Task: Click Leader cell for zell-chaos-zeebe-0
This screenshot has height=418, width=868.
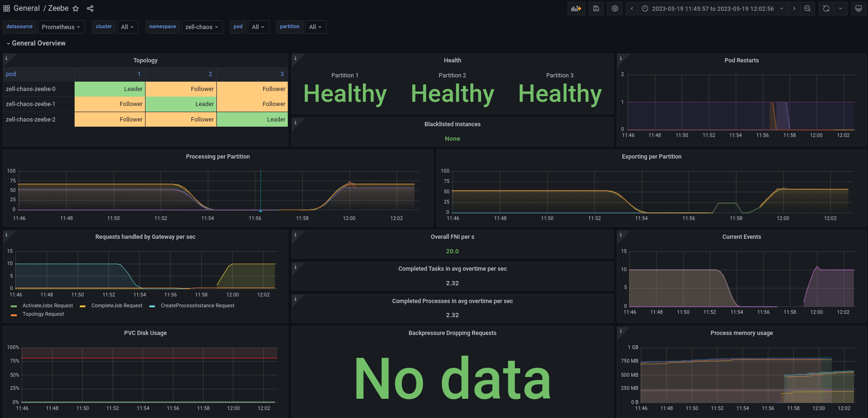Action: (110, 89)
